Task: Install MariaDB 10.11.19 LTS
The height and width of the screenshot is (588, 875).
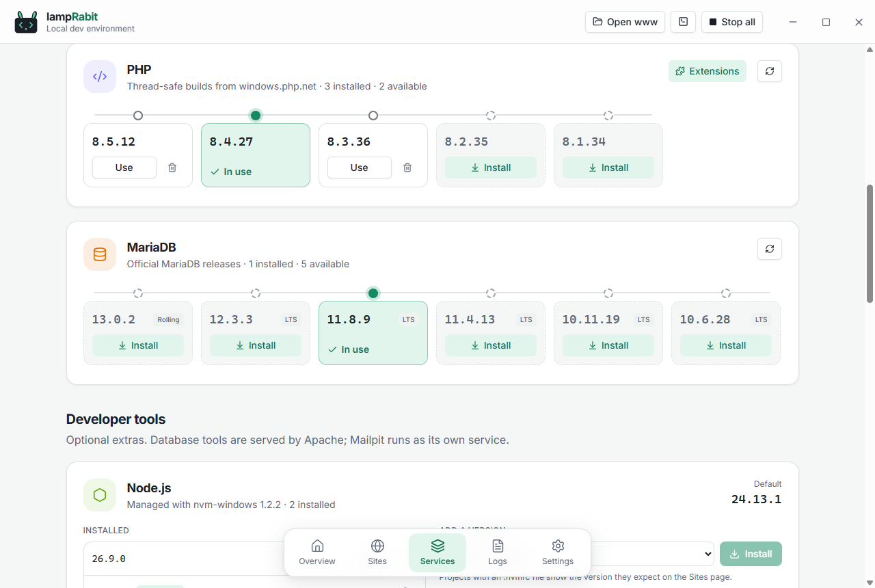Action: click(x=608, y=345)
